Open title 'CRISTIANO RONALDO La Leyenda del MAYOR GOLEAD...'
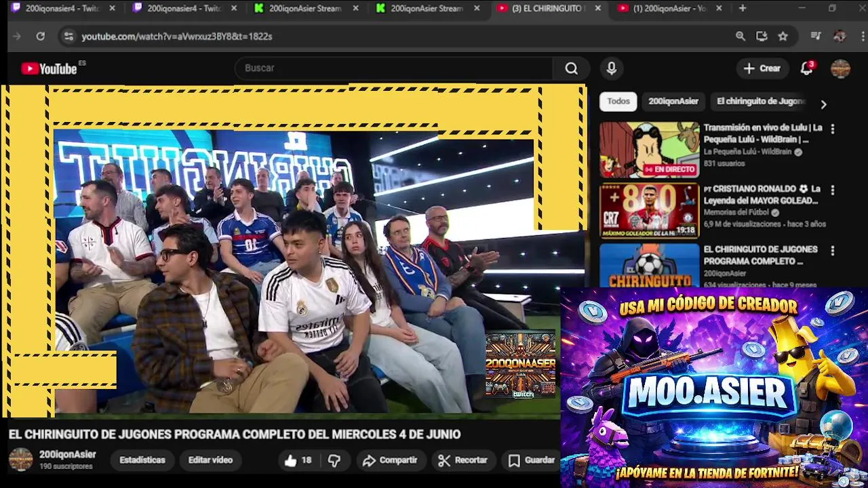The height and width of the screenshot is (488, 868). tap(762, 195)
